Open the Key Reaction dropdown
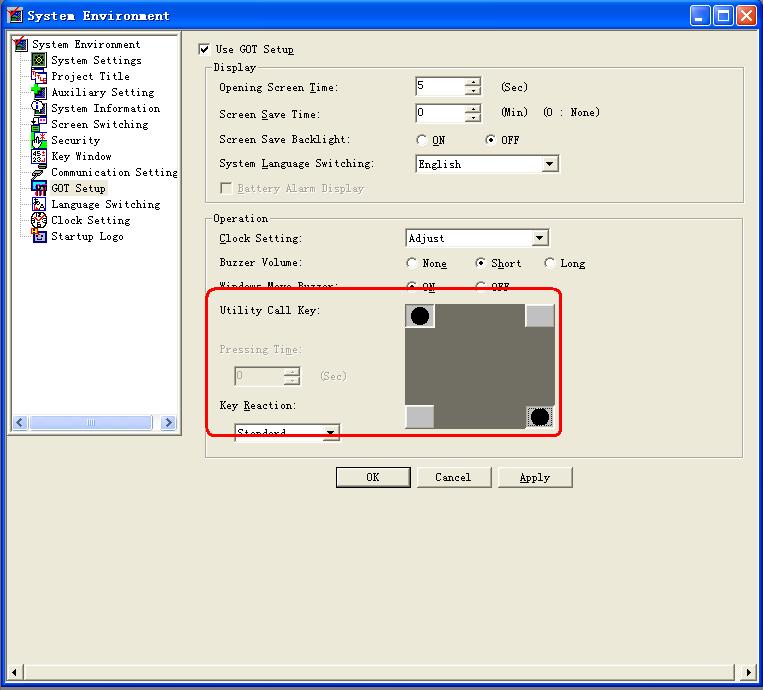Image resolution: width=763 pixels, height=690 pixels. 331,433
